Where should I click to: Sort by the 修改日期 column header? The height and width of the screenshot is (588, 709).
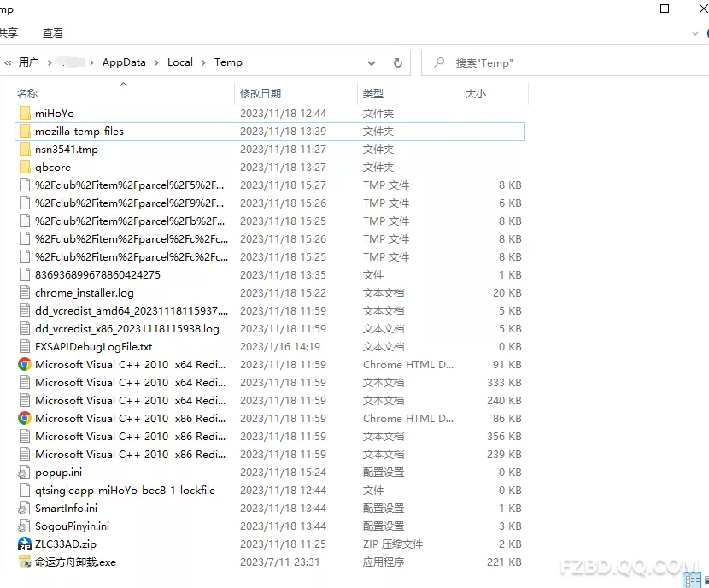[x=261, y=94]
